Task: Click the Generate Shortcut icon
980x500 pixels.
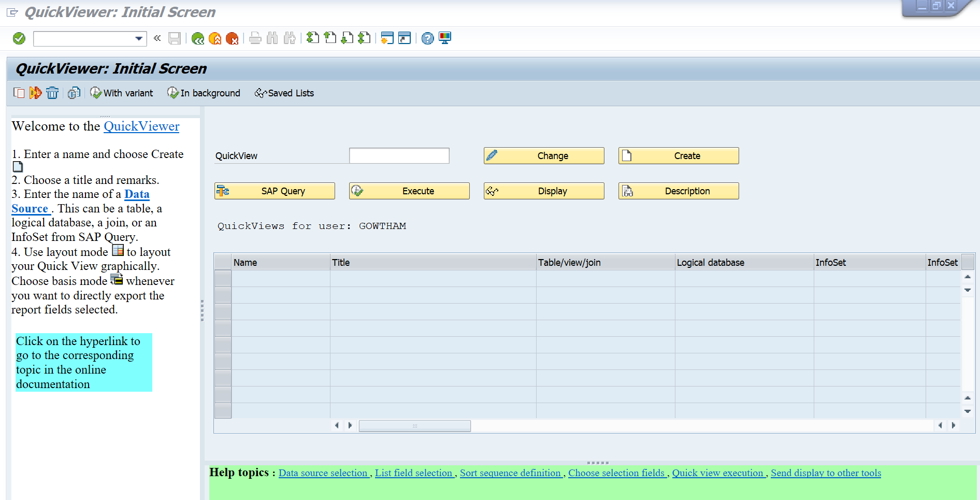Action: pos(405,38)
